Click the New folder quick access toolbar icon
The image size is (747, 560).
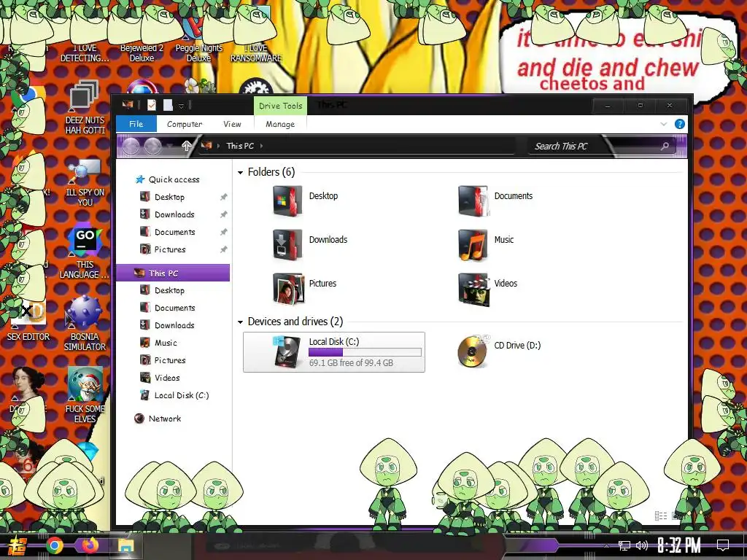(x=168, y=105)
